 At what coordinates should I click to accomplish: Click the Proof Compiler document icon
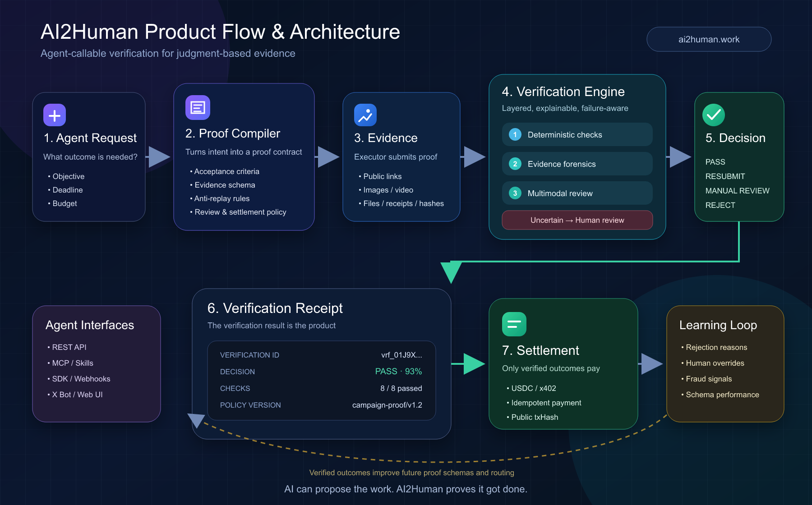click(198, 107)
